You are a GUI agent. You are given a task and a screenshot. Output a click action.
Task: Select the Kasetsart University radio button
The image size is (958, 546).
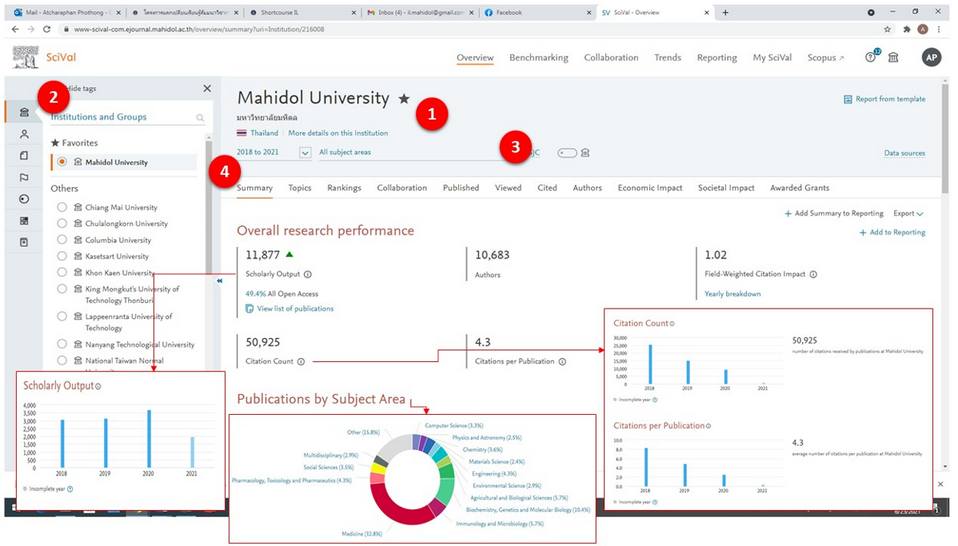(63, 256)
